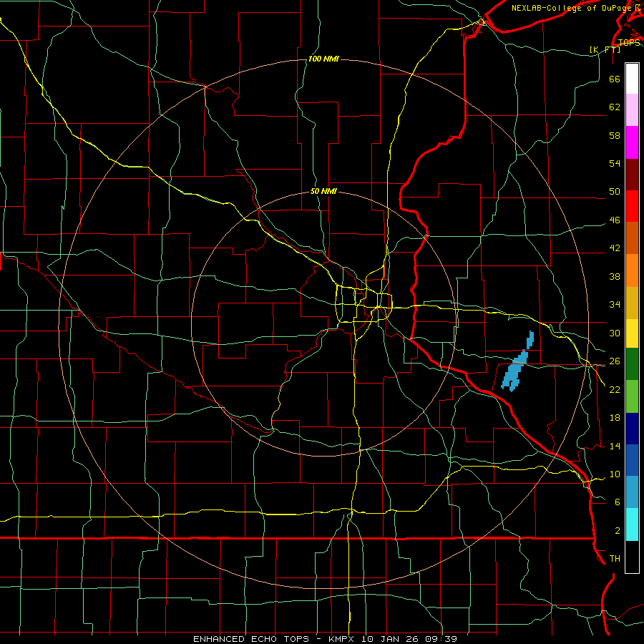This screenshot has width=644, height=644.
Task: Click the "66" scale value label
Action: point(615,79)
